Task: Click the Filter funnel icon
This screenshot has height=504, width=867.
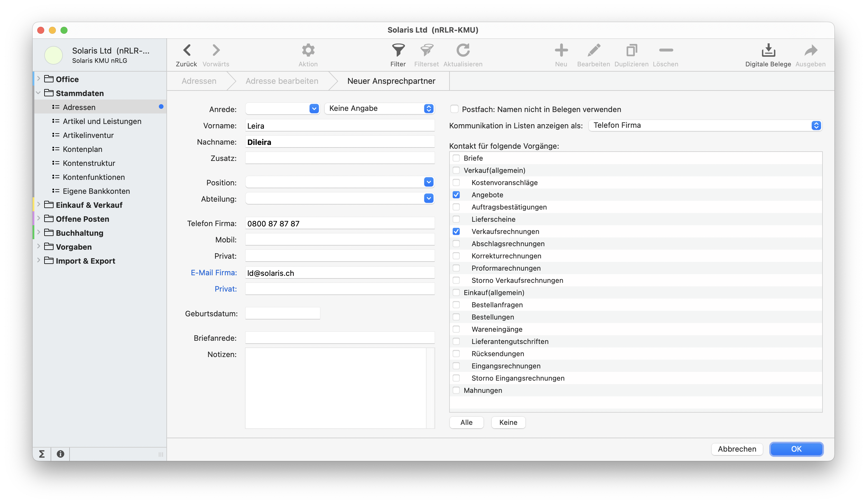Action: (x=398, y=50)
